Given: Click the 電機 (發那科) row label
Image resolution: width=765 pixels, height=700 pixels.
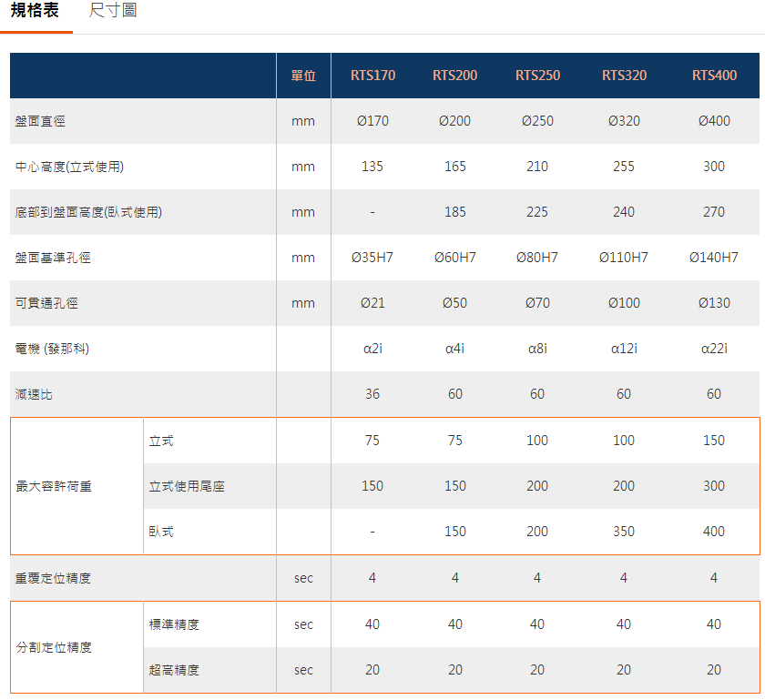Looking at the screenshot, I should point(52,349).
